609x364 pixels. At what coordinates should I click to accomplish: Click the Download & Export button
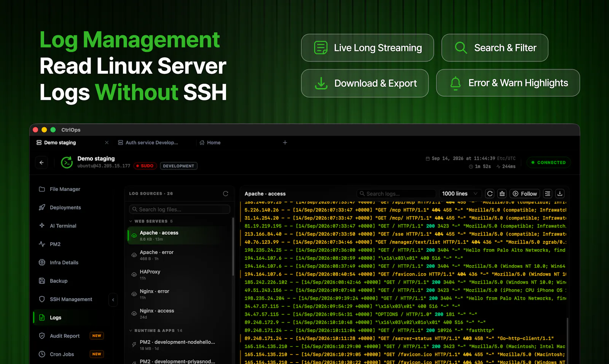(365, 83)
